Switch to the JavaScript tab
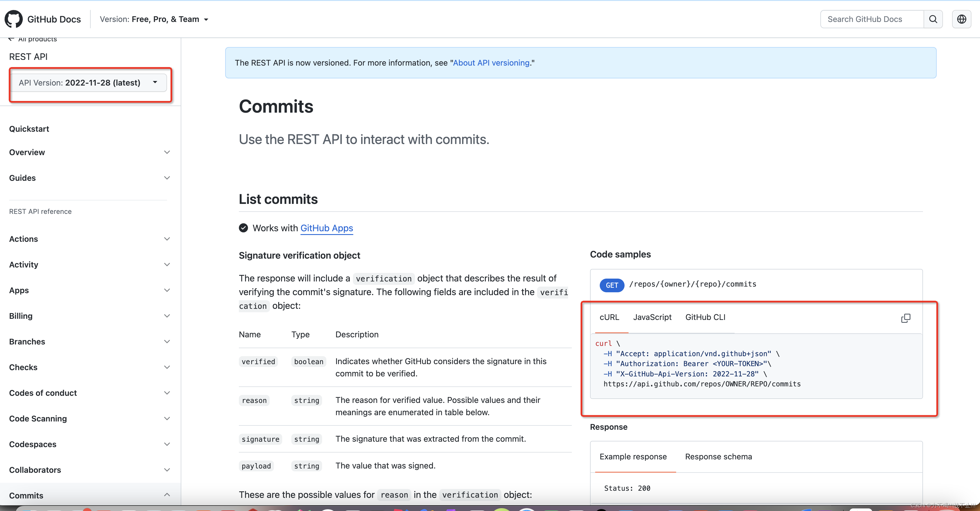The image size is (980, 511). 652,317
